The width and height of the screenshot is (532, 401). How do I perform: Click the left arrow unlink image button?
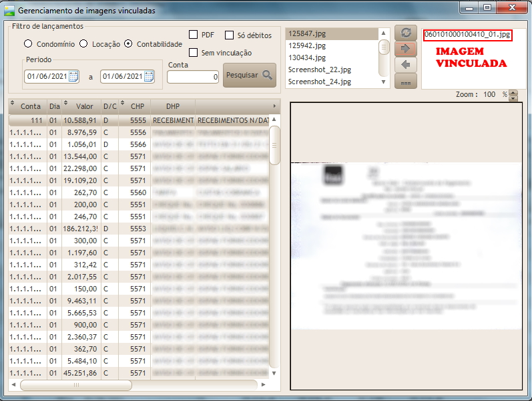coord(405,65)
